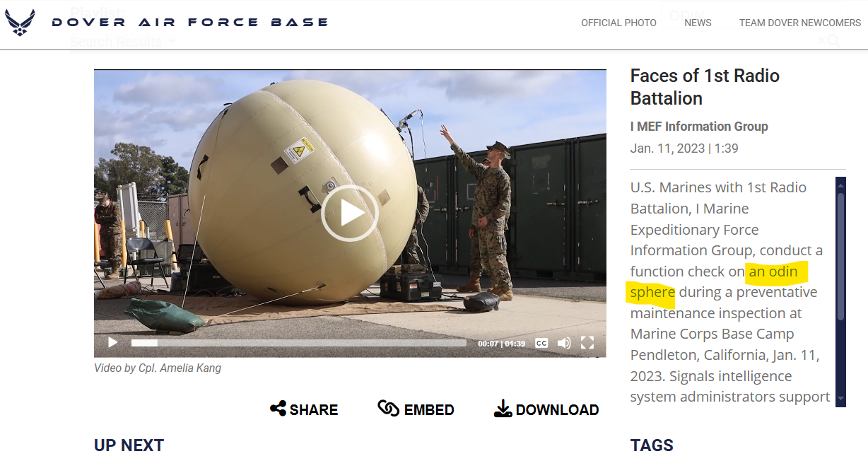Open the search magnifier icon at top right
Image resolution: width=868 pixels, height=461 pixels.
(x=833, y=40)
